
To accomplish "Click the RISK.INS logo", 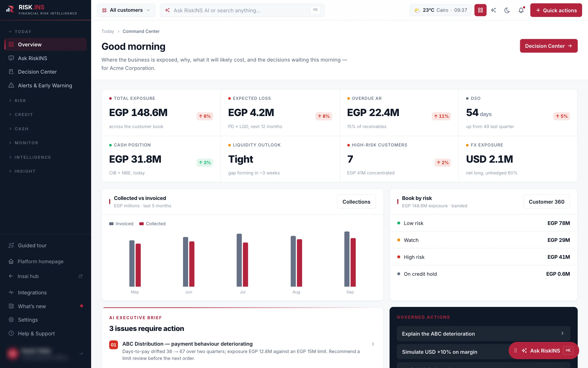I will coord(42,10).
